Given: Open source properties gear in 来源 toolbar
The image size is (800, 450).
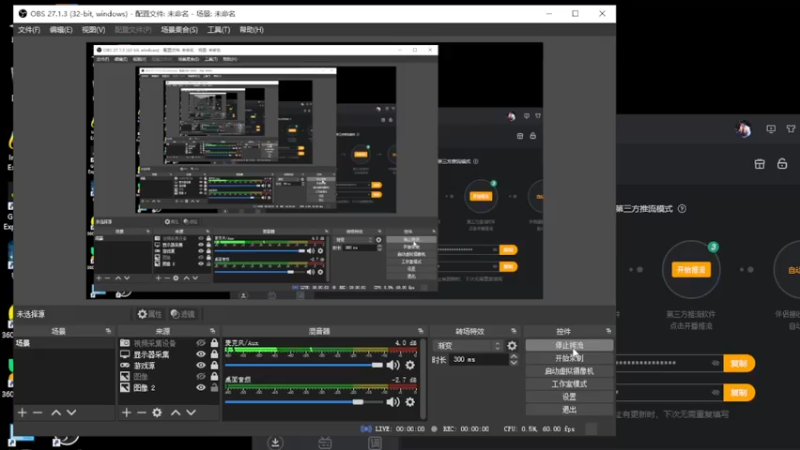Looking at the screenshot, I should [157, 412].
